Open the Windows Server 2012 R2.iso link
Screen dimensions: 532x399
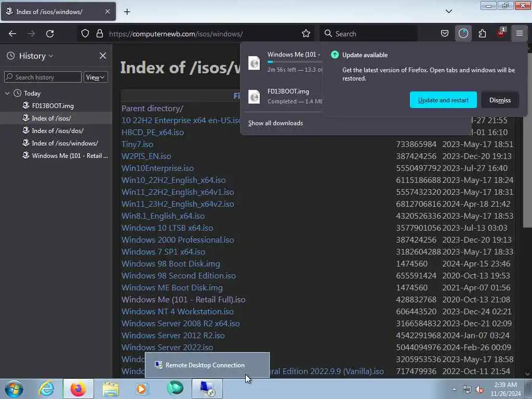pos(173,335)
